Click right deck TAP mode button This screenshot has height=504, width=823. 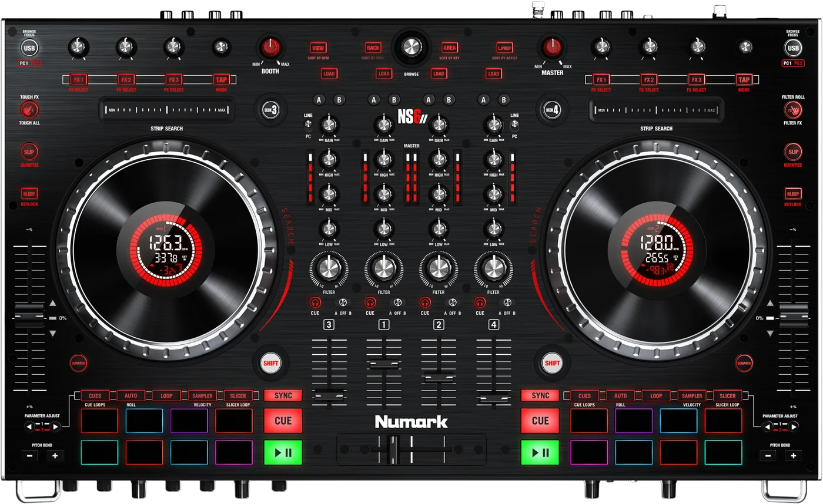tap(744, 80)
